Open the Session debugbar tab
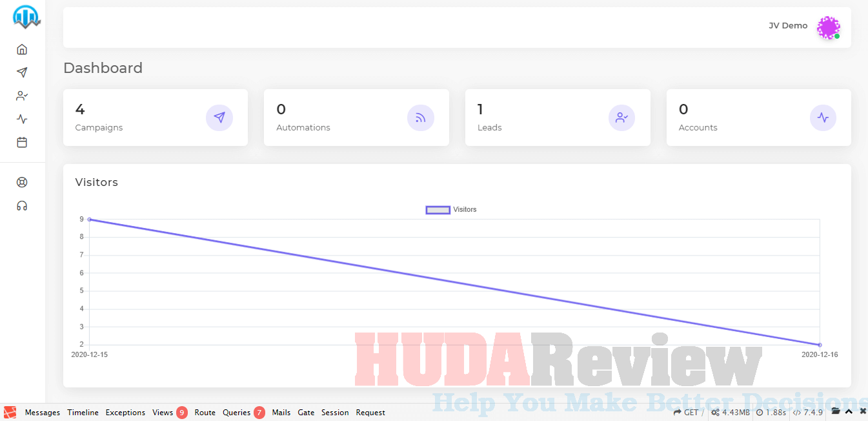 click(x=335, y=413)
